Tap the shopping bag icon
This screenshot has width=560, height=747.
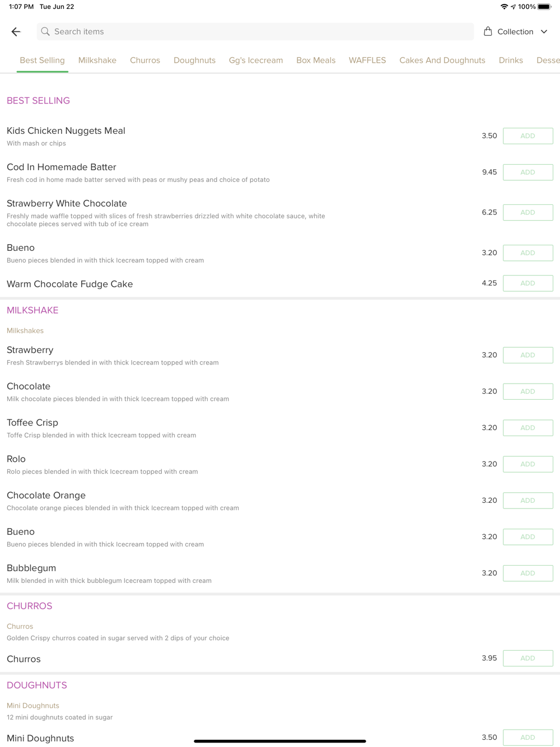point(488,31)
